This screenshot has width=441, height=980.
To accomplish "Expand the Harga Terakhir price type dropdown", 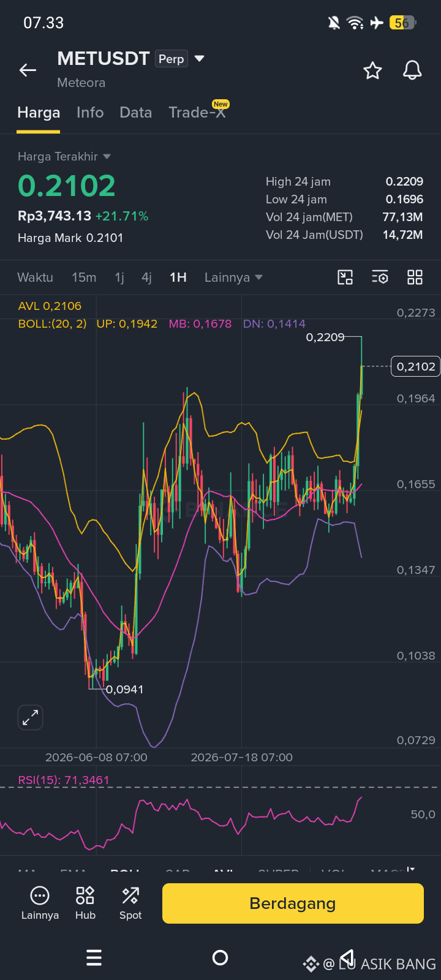I will [x=107, y=157].
